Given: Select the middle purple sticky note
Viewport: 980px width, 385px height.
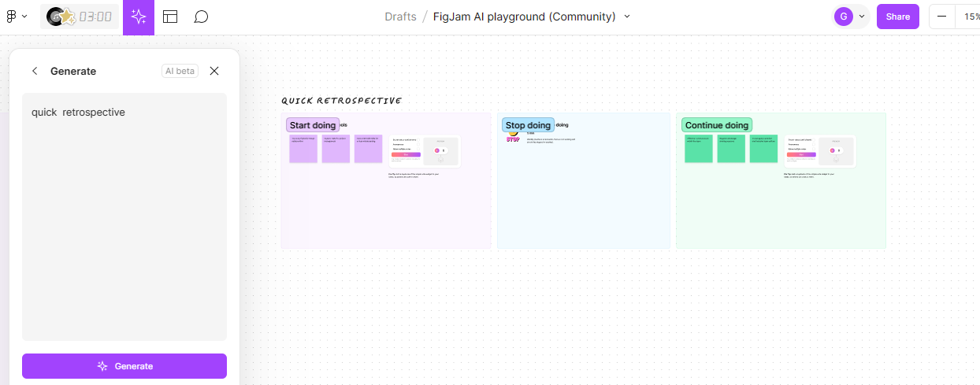Looking at the screenshot, I should (x=336, y=149).
